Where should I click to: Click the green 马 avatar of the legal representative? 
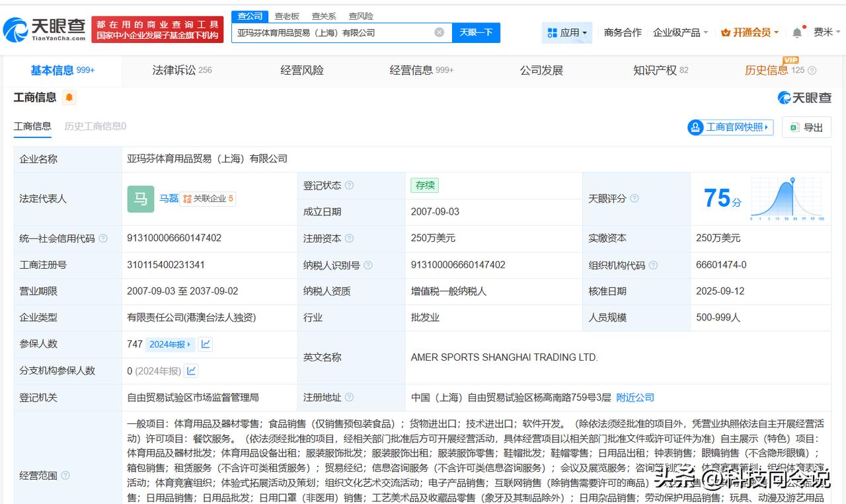tap(141, 199)
